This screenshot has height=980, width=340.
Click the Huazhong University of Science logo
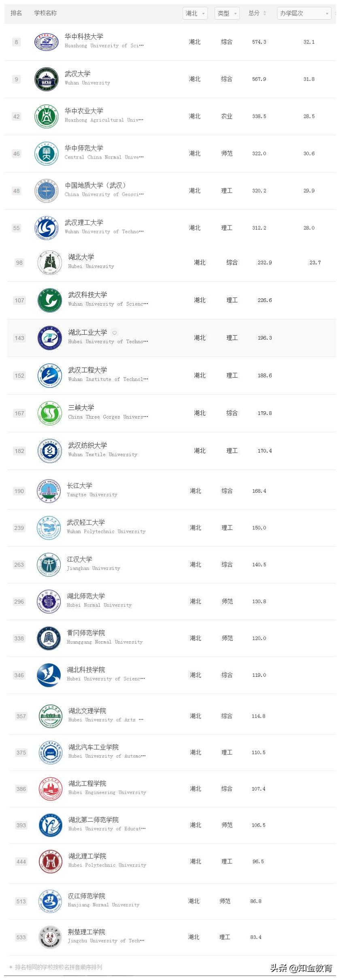pos(47,42)
